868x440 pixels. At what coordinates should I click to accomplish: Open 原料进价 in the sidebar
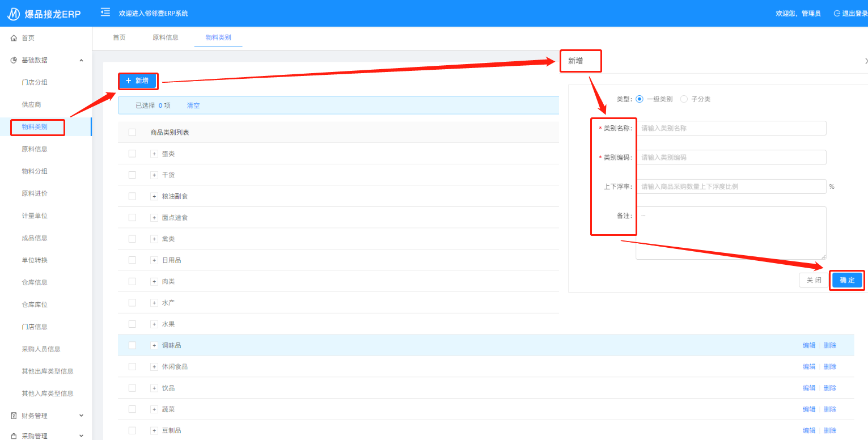pyautogui.click(x=35, y=193)
